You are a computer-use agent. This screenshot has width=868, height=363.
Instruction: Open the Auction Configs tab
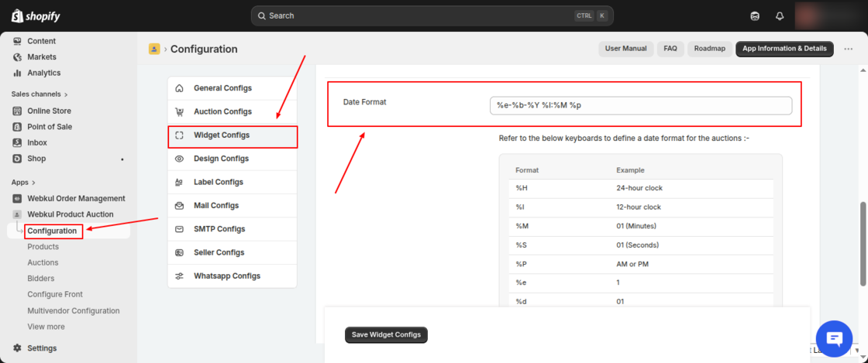tap(232, 111)
